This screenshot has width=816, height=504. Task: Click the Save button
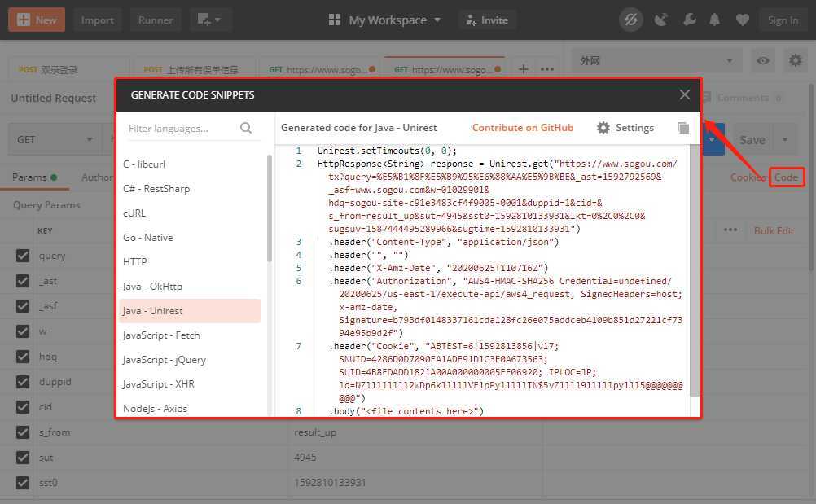pos(752,139)
